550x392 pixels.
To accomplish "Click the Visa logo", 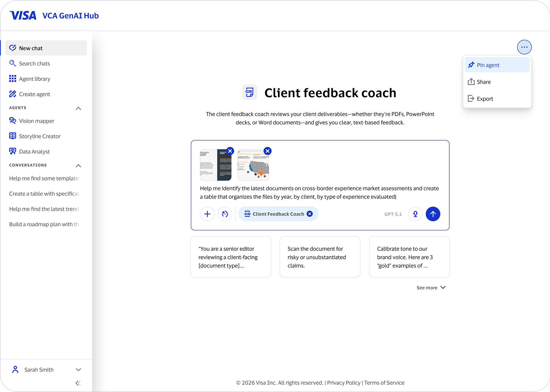I will pyautogui.click(x=23, y=15).
